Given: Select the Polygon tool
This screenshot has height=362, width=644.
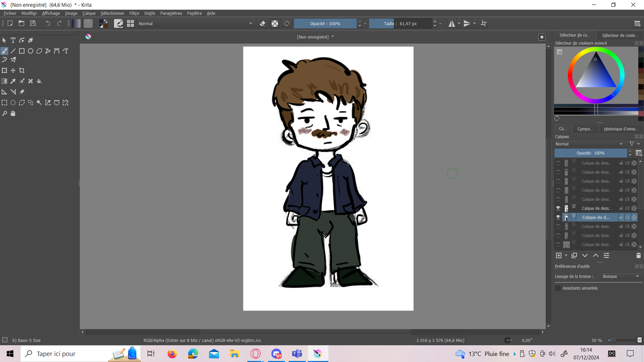Looking at the screenshot, I should pyautogui.click(x=39, y=51).
